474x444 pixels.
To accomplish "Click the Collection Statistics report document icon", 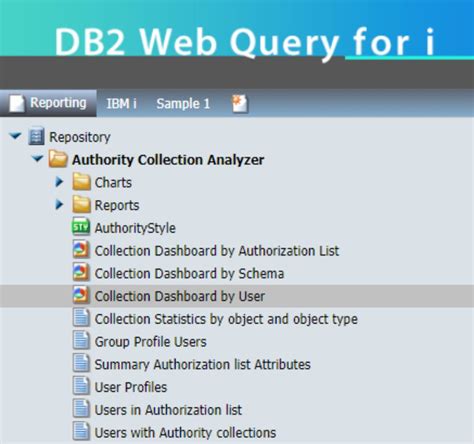I will [x=81, y=318].
